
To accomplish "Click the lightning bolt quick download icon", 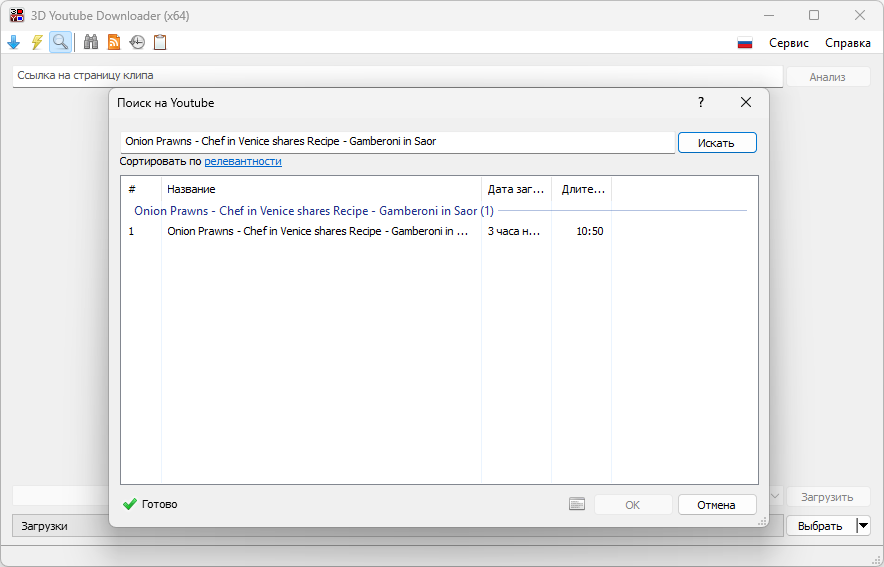I will pos(37,42).
